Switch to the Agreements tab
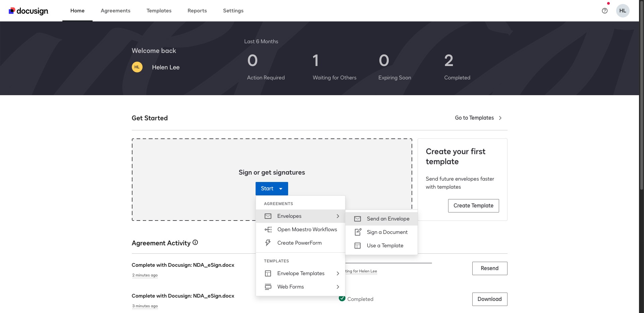Viewport: 644px width, 313px height. click(115, 11)
